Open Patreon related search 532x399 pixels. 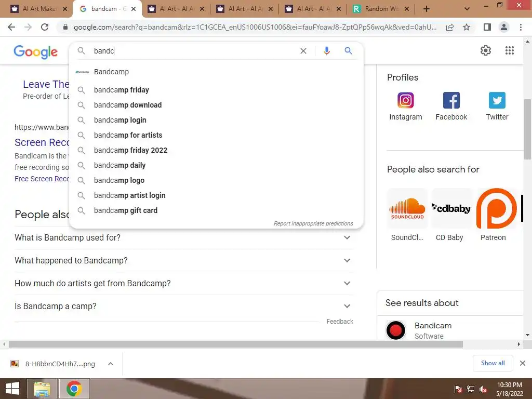pos(496,215)
